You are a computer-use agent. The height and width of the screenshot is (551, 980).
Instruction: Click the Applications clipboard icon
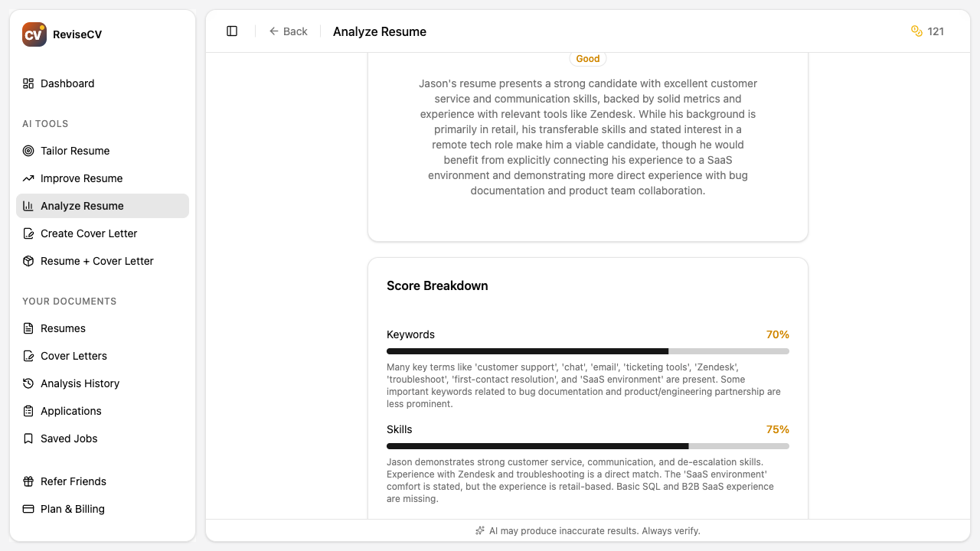coord(28,411)
